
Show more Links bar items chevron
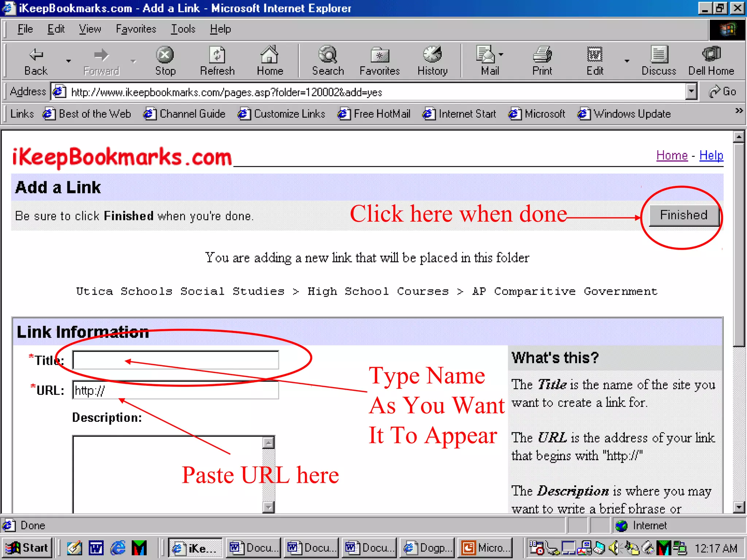(x=739, y=110)
